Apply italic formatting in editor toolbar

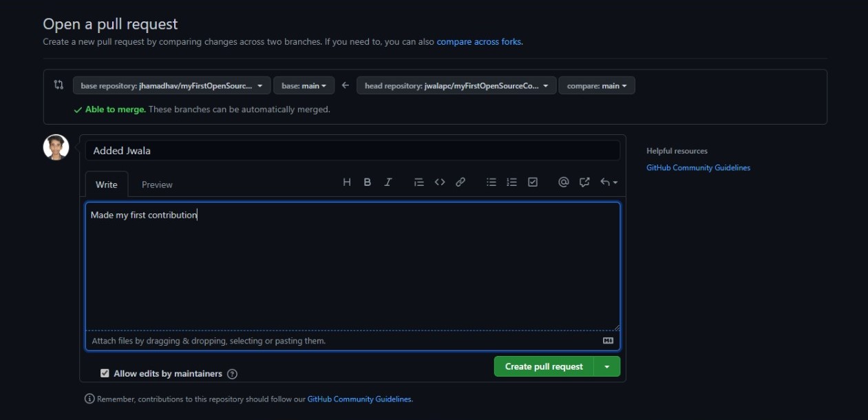tap(388, 182)
